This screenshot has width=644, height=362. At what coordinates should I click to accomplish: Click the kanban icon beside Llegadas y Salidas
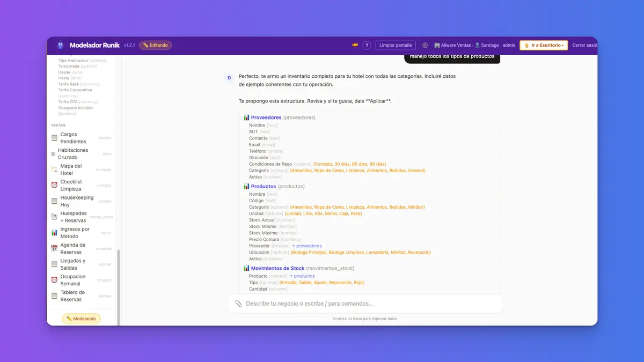tap(54, 264)
